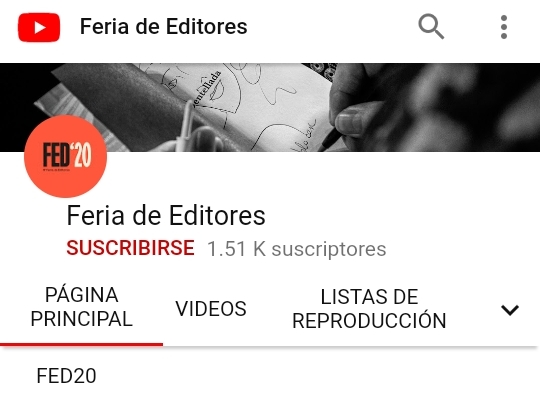Open the LISTAS DE REPRODUCCIÓN tab

[x=369, y=308]
